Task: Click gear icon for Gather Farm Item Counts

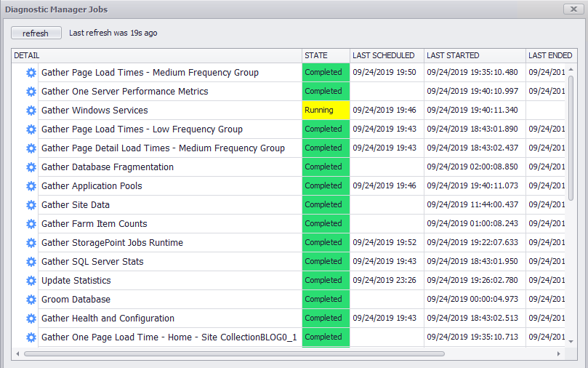Action: click(31, 224)
